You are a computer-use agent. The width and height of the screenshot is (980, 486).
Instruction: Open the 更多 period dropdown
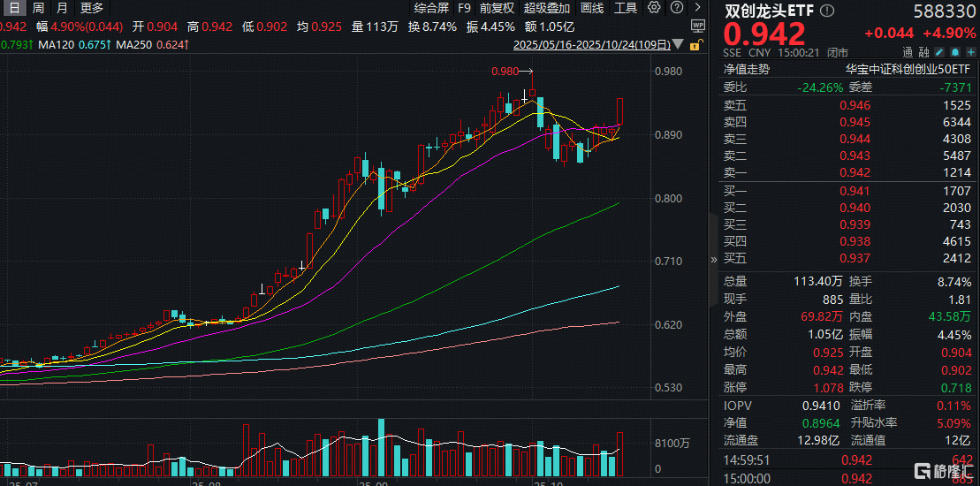(x=92, y=8)
